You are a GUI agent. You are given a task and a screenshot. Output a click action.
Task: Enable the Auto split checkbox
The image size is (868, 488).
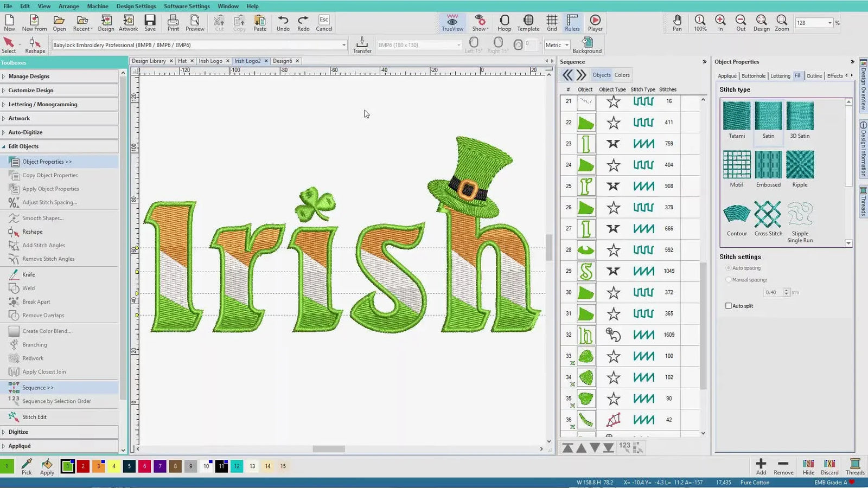pos(729,306)
